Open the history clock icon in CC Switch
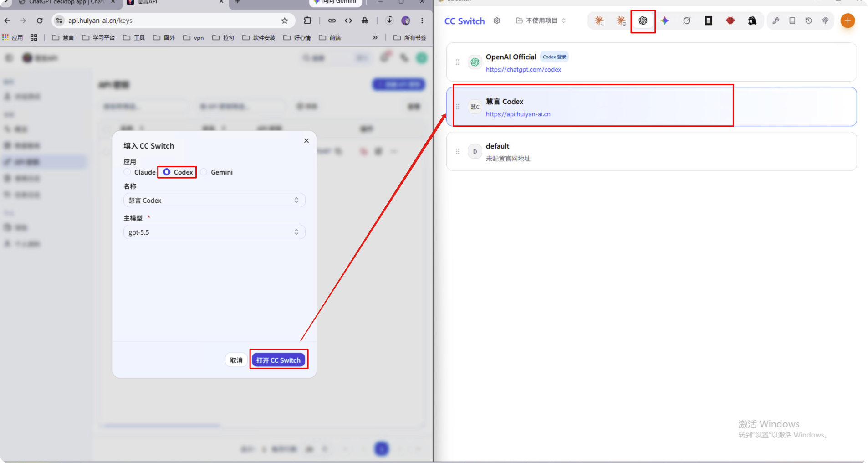This screenshot has width=868, height=463. click(x=809, y=21)
